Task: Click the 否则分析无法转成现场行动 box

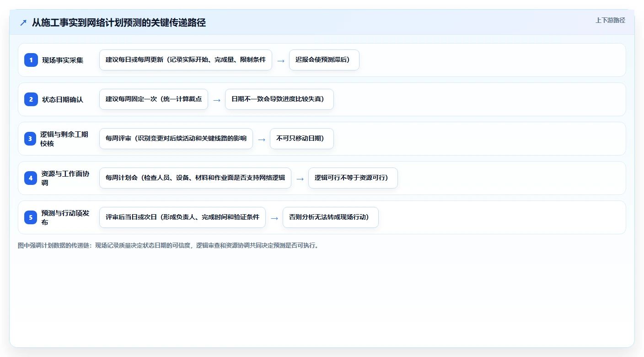Action: (x=331, y=217)
